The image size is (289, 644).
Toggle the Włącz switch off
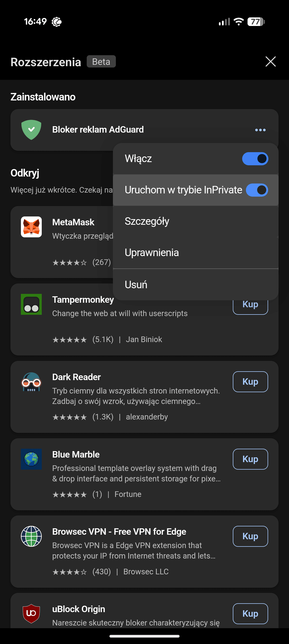point(255,159)
